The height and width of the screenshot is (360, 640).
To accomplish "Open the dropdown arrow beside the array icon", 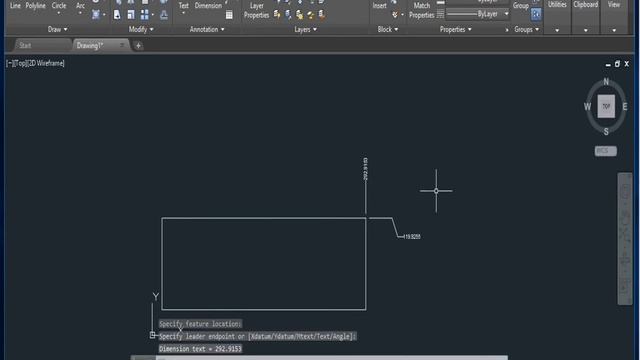I will pyautogui.click(x=153, y=15).
